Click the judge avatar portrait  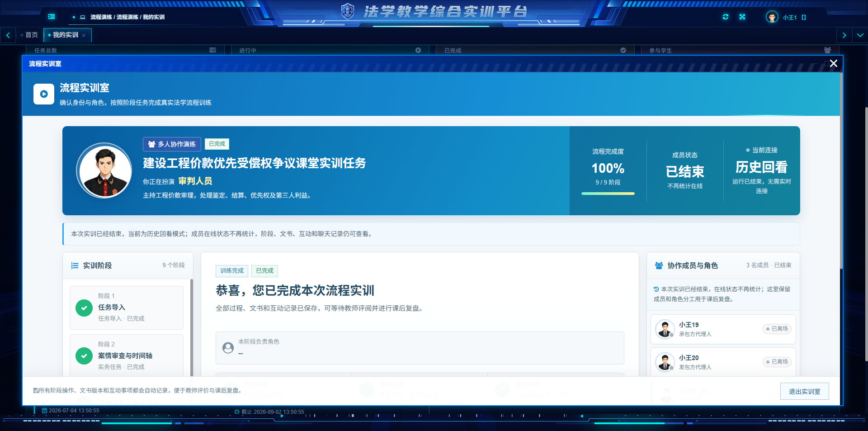pos(104,171)
